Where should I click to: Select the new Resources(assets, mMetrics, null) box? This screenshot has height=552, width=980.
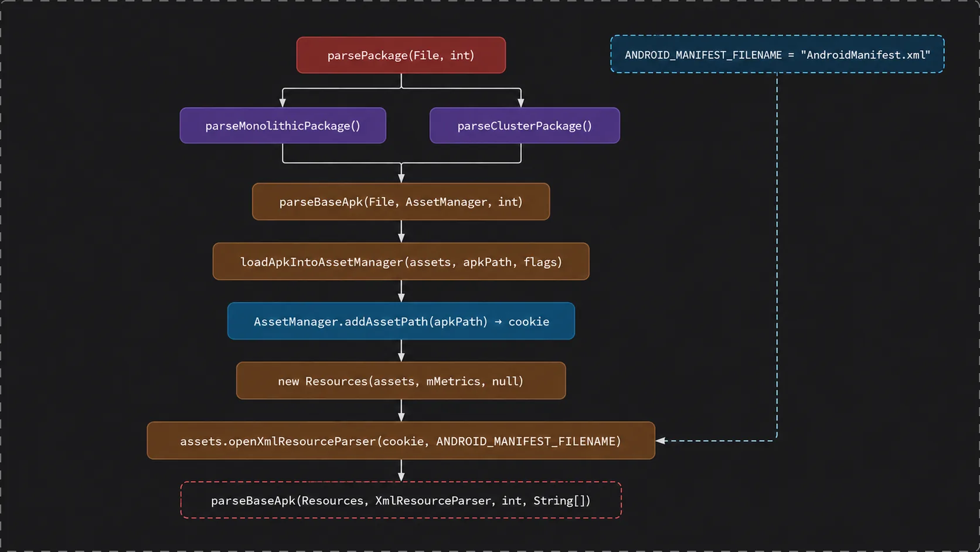pos(401,381)
